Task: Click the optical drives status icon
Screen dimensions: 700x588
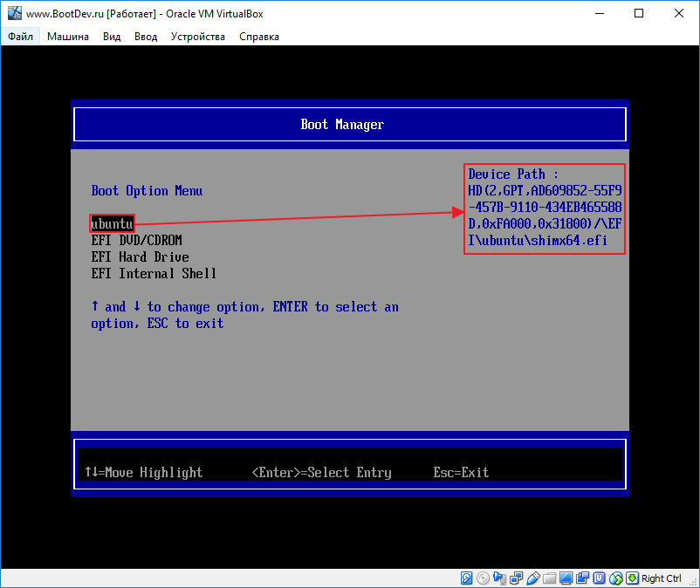Action: [x=483, y=578]
